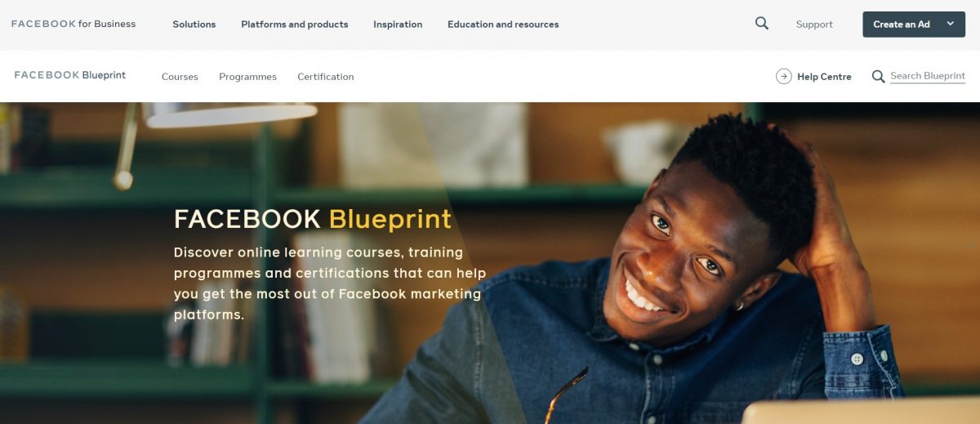Go to the FACEBOOK for Business logo
980x424 pixels.
pyautogui.click(x=73, y=24)
